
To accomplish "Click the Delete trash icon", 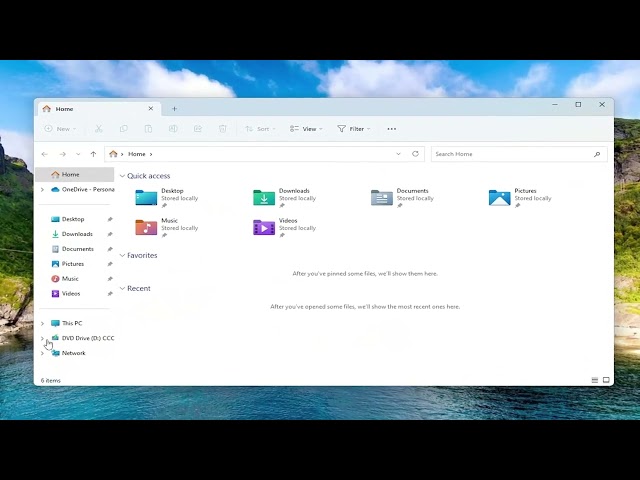I will (222, 129).
